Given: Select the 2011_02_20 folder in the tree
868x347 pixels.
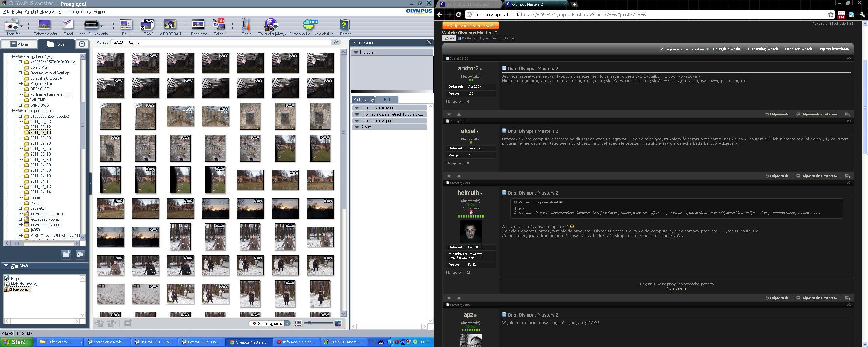Looking at the screenshot, I should coord(40,138).
